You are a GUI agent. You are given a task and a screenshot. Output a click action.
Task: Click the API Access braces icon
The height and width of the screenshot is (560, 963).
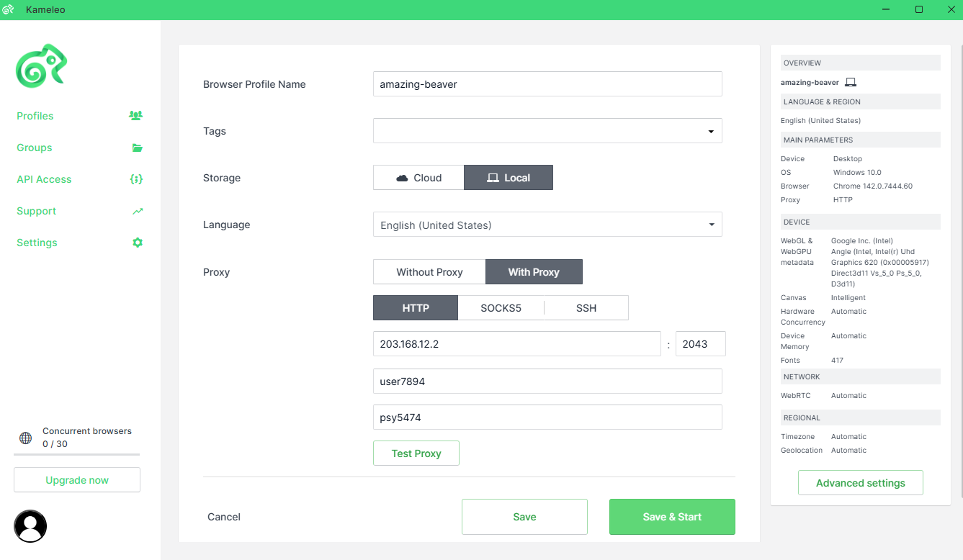[x=136, y=179]
